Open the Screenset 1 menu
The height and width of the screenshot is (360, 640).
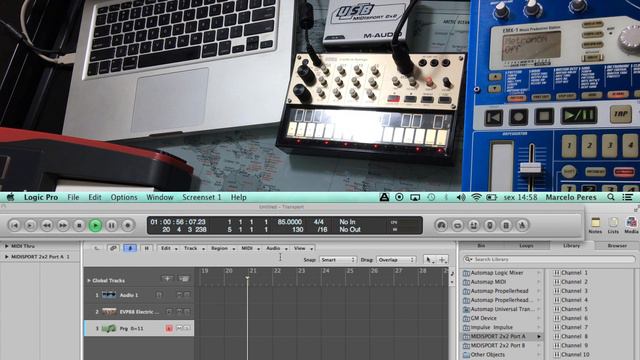pyautogui.click(x=202, y=197)
